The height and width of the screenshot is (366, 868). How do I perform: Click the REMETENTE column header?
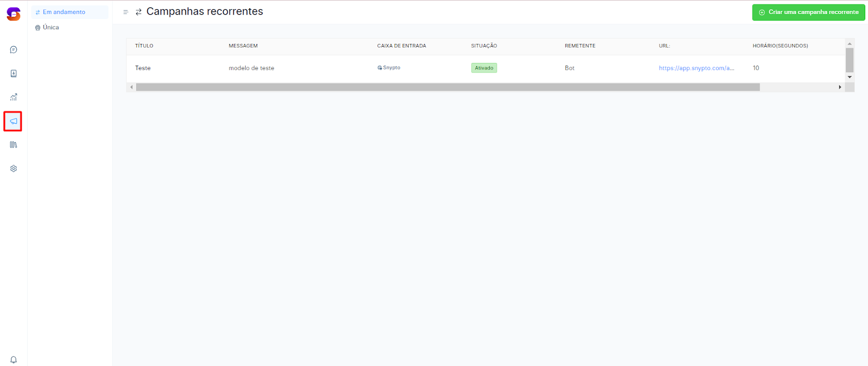tap(580, 46)
